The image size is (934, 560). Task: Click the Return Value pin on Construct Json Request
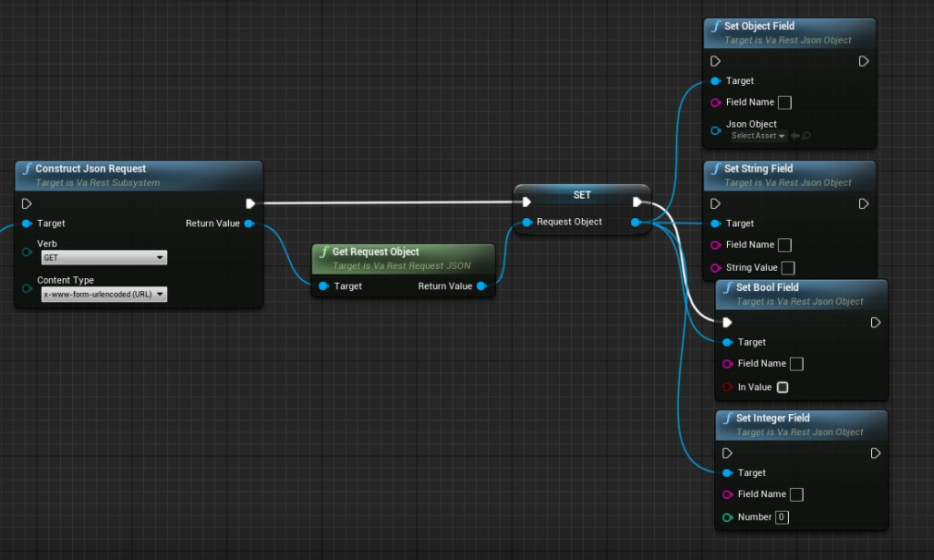click(250, 223)
